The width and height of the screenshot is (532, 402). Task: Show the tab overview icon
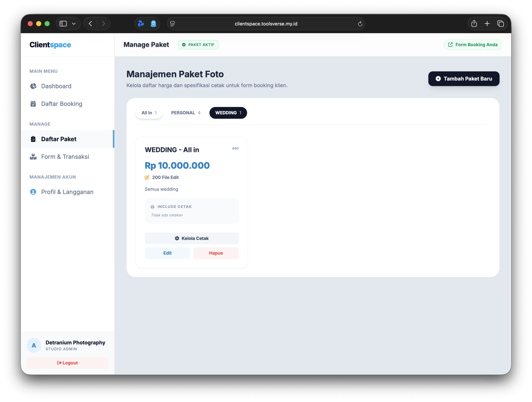(x=500, y=24)
